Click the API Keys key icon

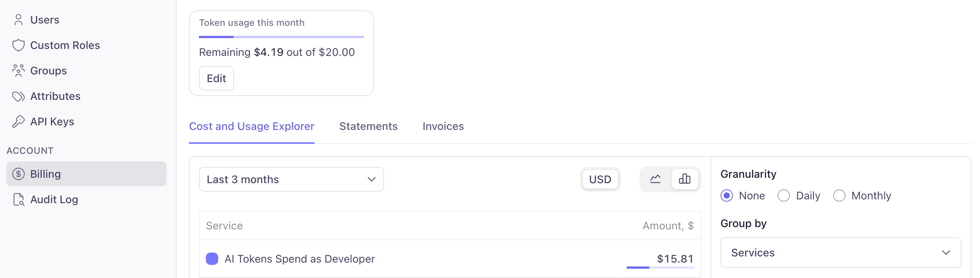pyautogui.click(x=18, y=121)
